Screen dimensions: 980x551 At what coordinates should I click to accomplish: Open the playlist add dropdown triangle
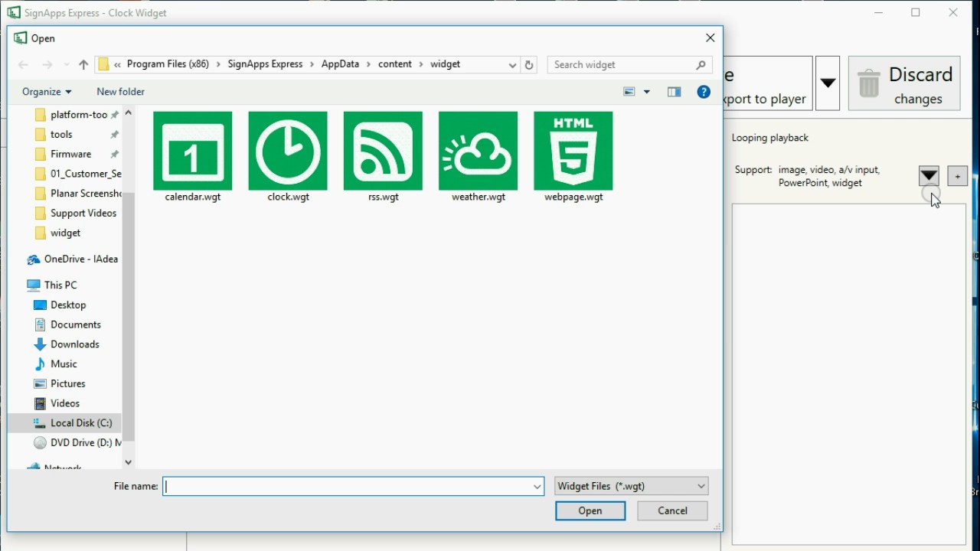(929, 176)
